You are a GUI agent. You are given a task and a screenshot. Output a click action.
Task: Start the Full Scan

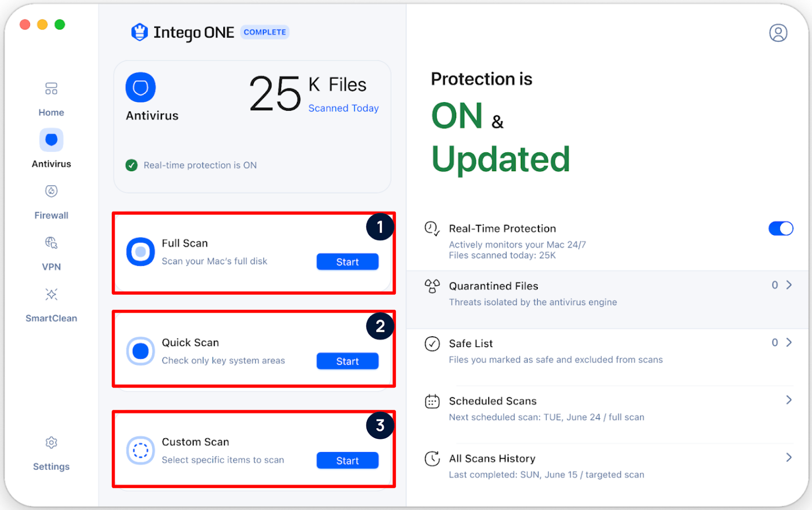[348, 262]
